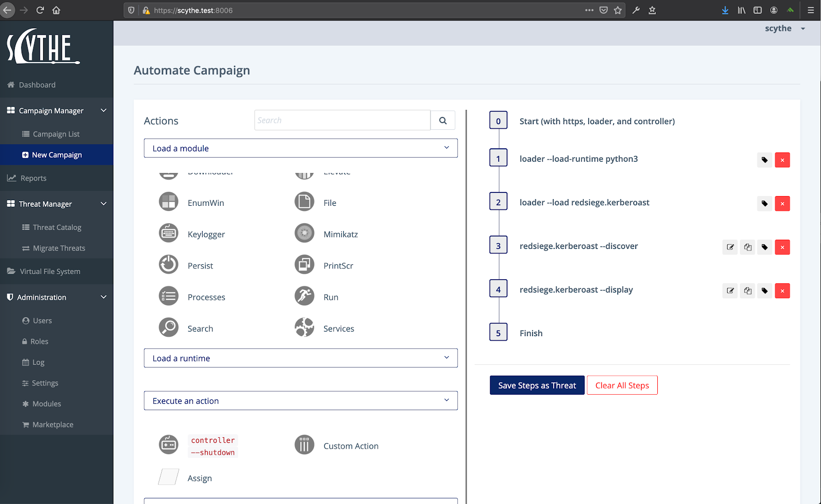Tag step 3 redsiege.kerberoast --discover
Viewport: 821px width, 504px height.
pyautogui.click(x=765, y=247)
